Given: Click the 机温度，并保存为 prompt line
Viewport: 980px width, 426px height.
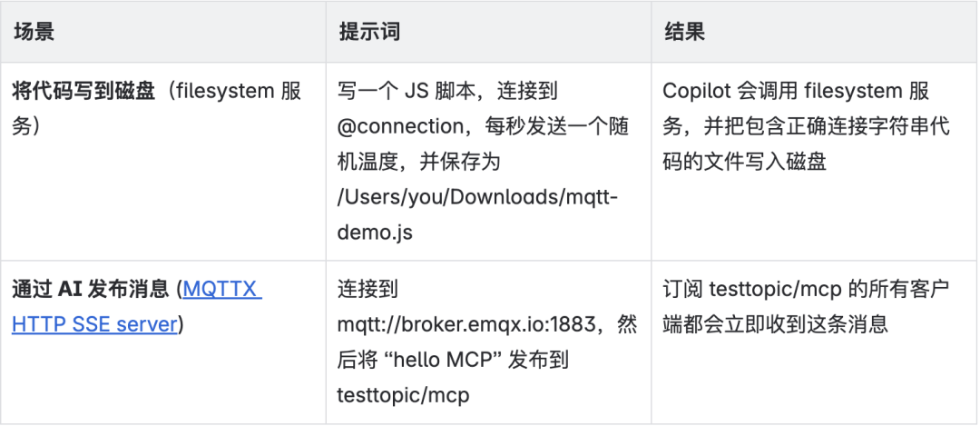Looking at the screenshot, I should click(418, 162).
